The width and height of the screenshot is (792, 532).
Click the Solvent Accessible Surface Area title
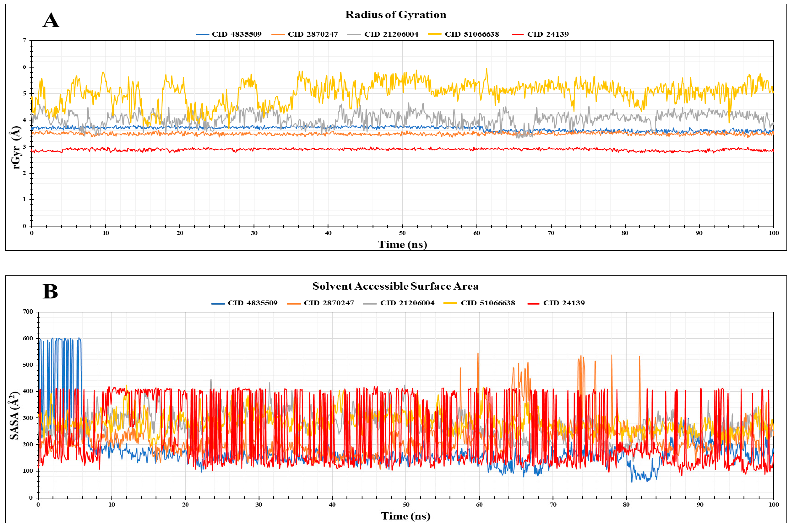pos(395,286)
